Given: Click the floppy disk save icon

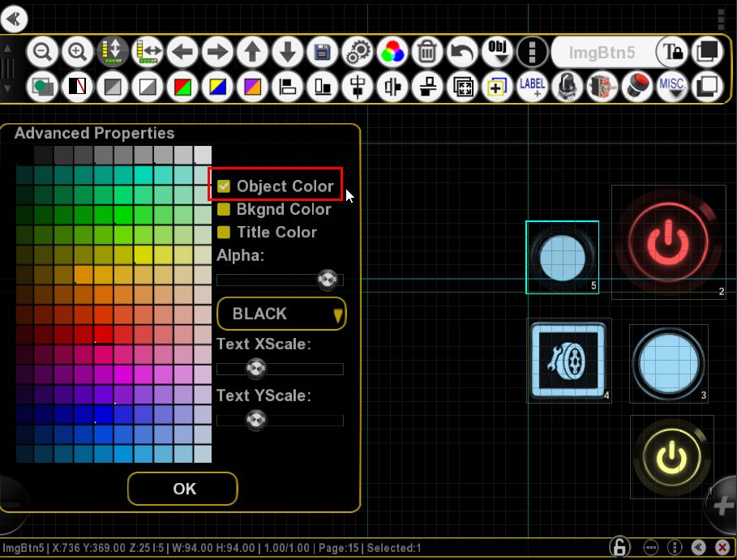Looking at the screenshot, I should tap(323, 51).
